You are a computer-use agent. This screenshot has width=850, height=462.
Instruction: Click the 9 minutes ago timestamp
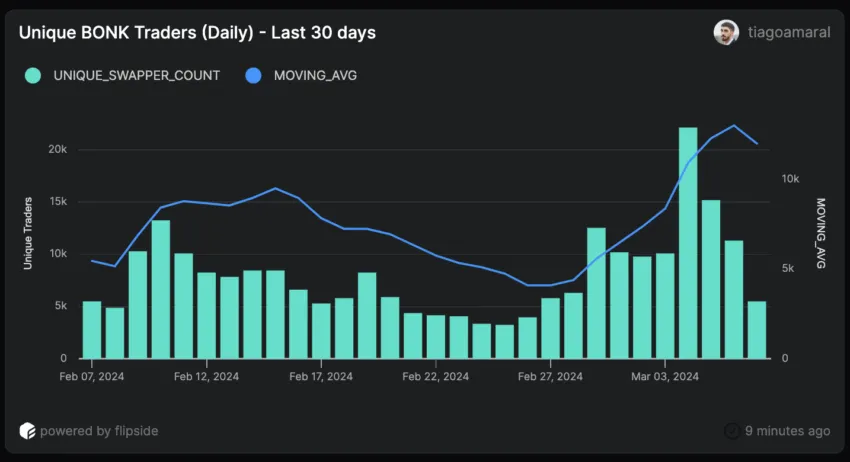788,431
